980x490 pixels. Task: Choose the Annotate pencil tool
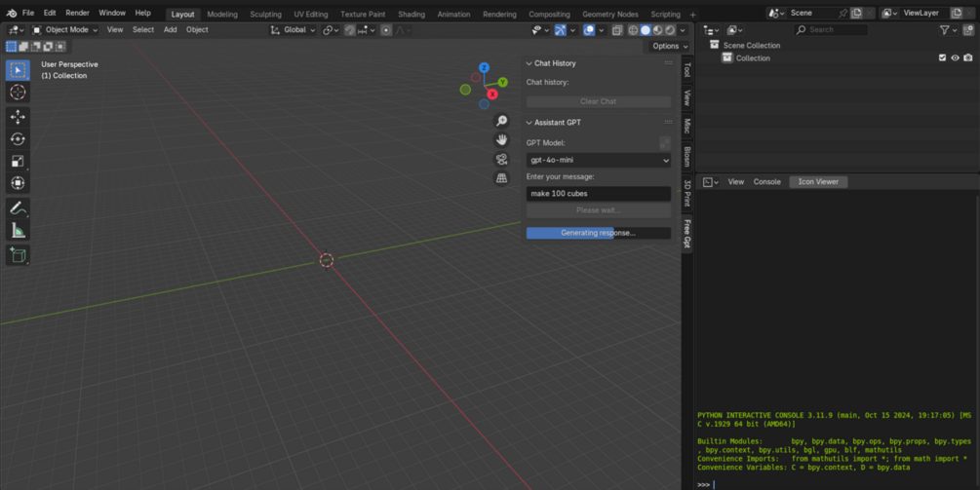[x=18, y=207]
